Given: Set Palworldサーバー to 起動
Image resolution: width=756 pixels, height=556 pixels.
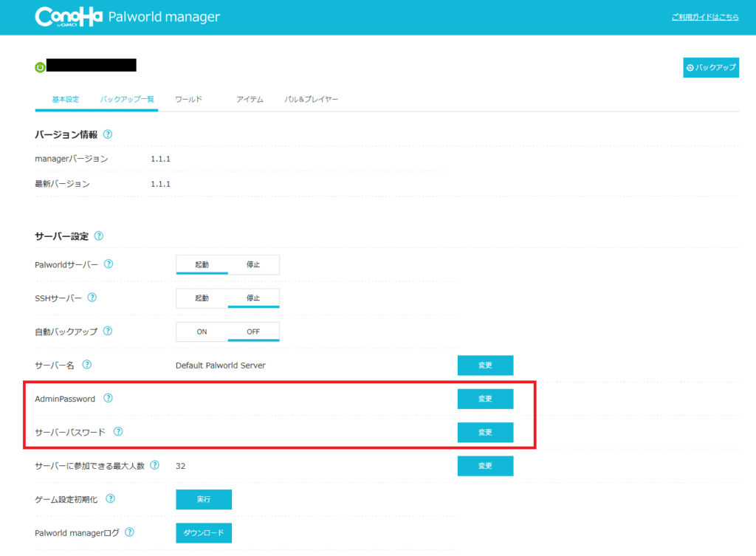Looking at the screenshot, I should pos(202,265).
